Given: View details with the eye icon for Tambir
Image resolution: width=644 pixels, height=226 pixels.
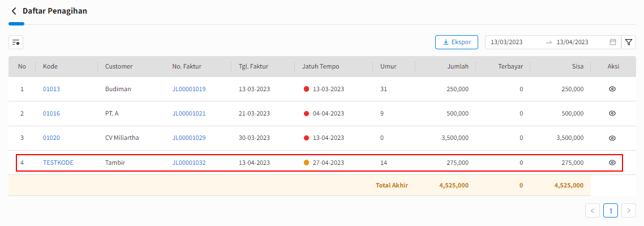Looking at the screenshot, I should 612,163.
